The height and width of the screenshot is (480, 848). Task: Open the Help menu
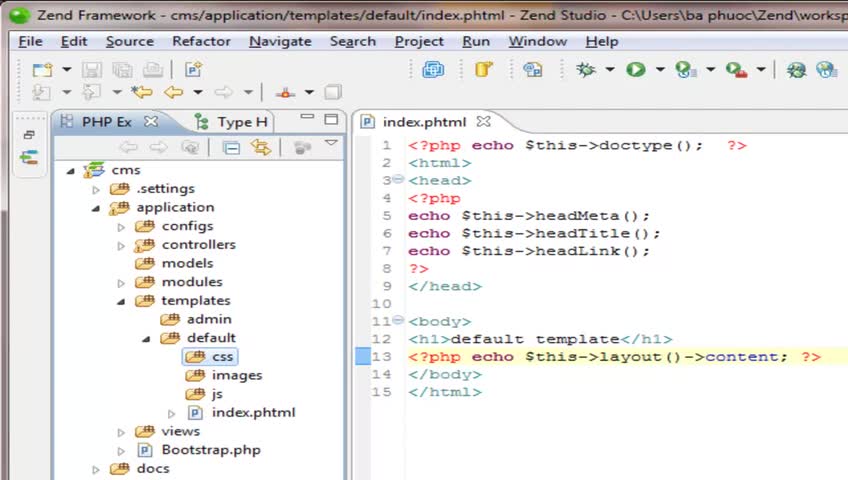[x=601, y=42]
